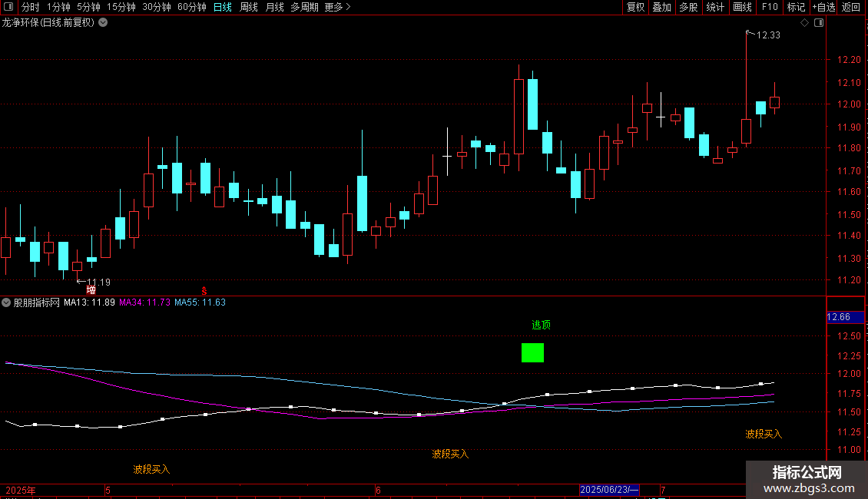Select the 15分钟 period tab
The width and height of the screenshot is (868, 499).
(x=121, y=7)
